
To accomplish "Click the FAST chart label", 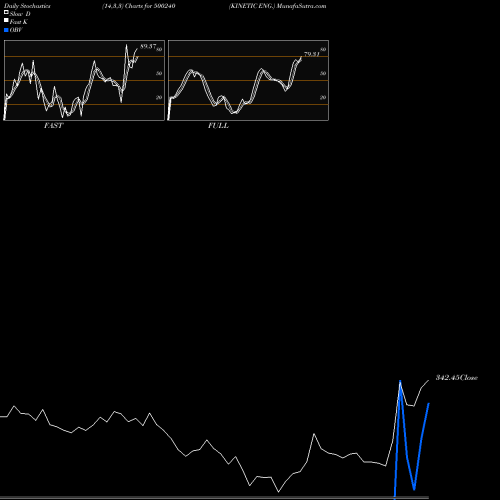I will point(53,126).
